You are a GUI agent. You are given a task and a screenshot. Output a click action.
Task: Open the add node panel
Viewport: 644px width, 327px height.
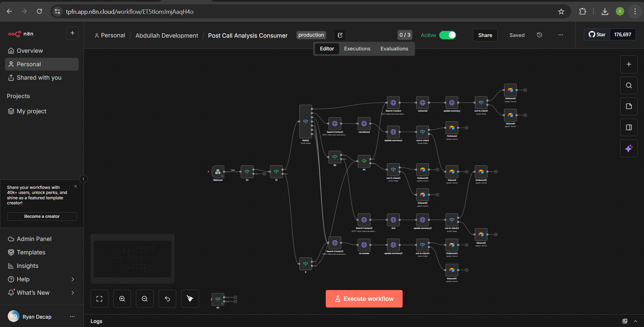tap(629, 64)
